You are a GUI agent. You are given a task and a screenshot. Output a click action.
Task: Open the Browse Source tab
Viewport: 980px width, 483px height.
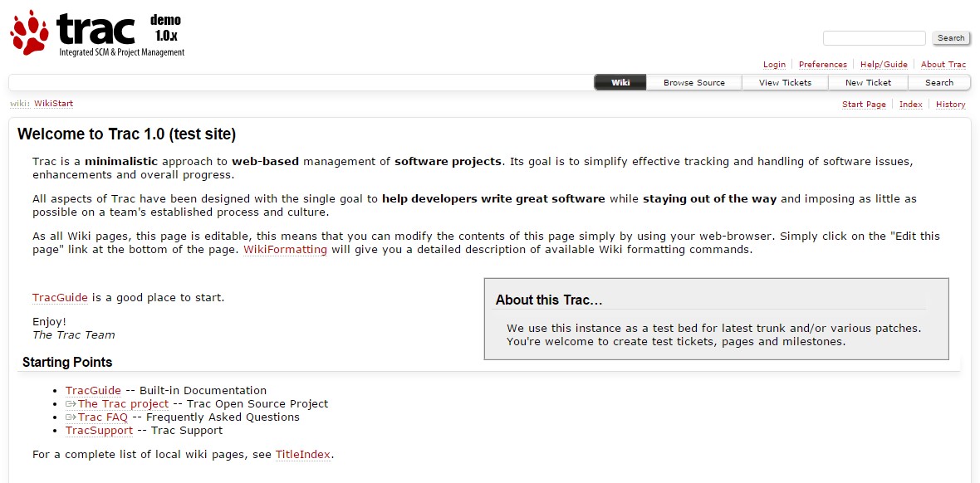[x=693, y=82]
